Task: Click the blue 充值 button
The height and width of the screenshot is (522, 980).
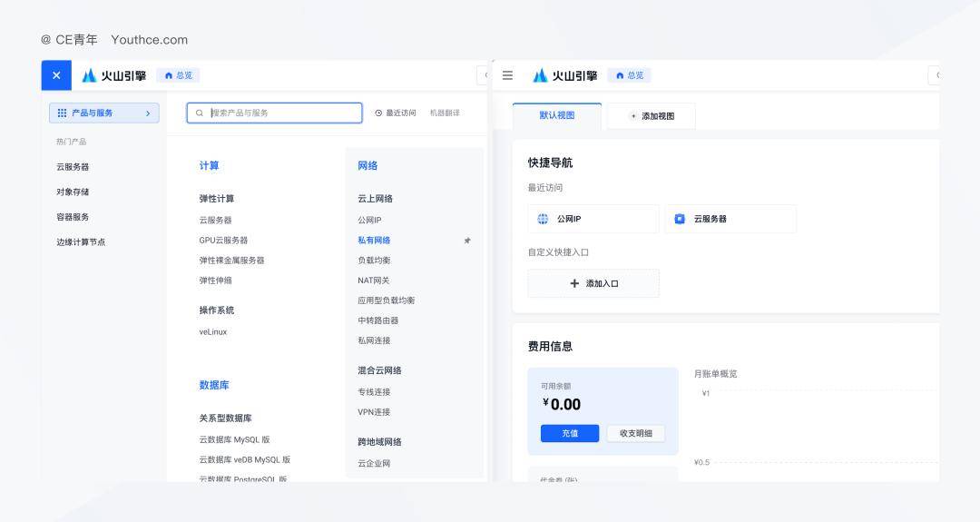Action: coord(570,433)
